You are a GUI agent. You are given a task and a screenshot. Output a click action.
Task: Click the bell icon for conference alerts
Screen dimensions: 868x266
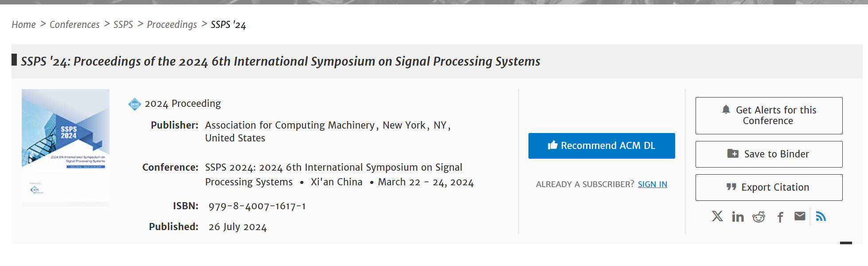tap(726, 110)
